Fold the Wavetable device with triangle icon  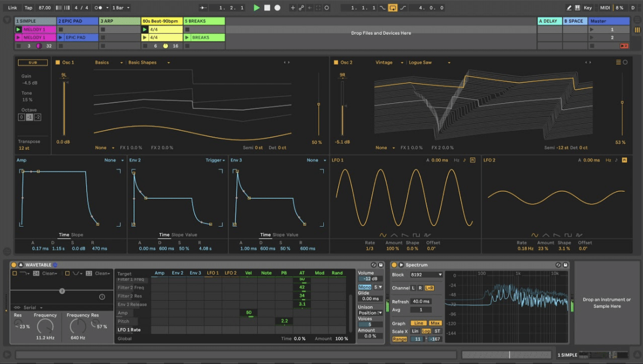(x=21, y=265)
